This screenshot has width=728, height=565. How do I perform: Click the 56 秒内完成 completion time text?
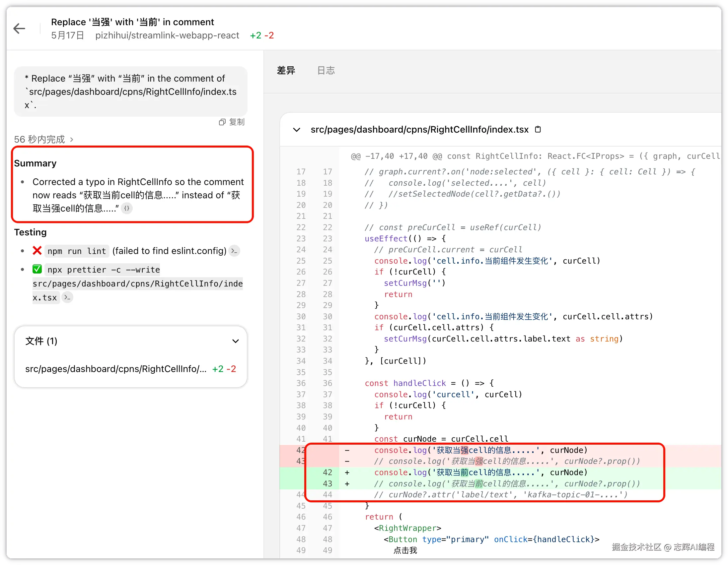pyautogui.click(x=39, y=140)
